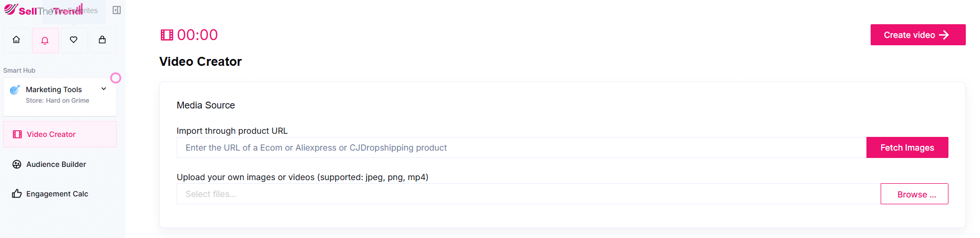The width and height of the screenshot is (980, 238).
Task: Open notifications bell icon
Action: [x=45, y=40]
